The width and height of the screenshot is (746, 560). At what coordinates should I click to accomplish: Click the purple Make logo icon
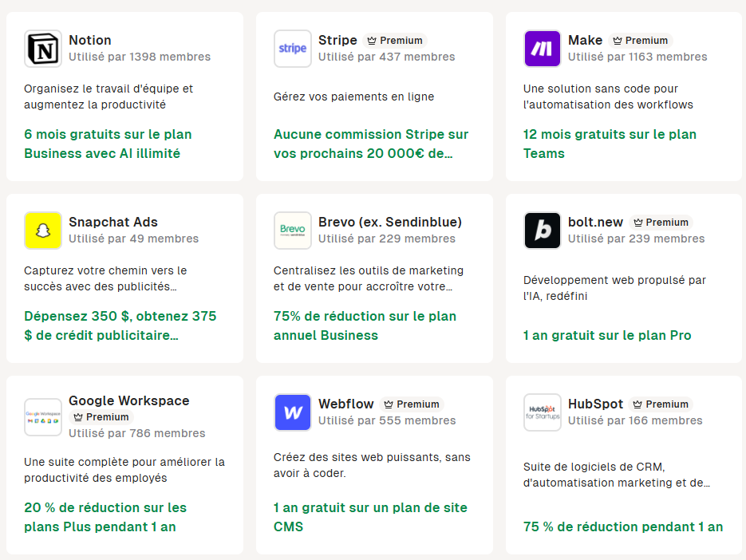[543, 49]
